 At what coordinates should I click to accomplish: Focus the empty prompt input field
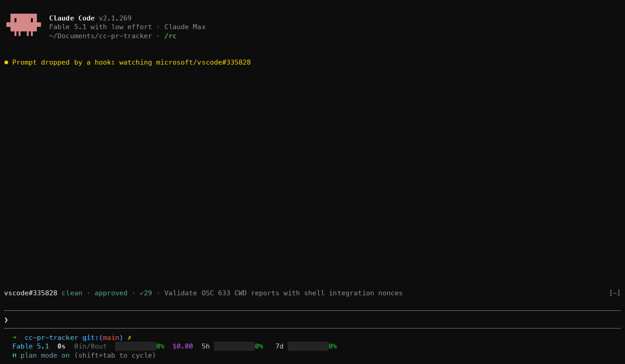pyautogui.click(x=312, y=319)
